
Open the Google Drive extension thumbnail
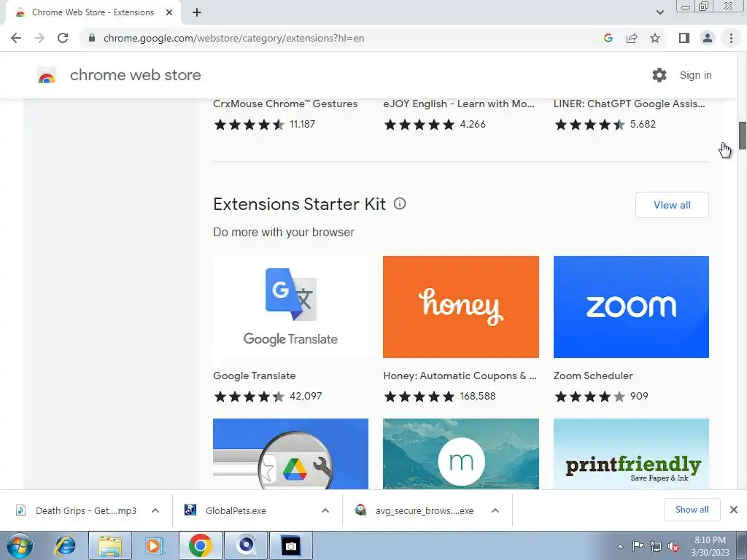[290, 454]
